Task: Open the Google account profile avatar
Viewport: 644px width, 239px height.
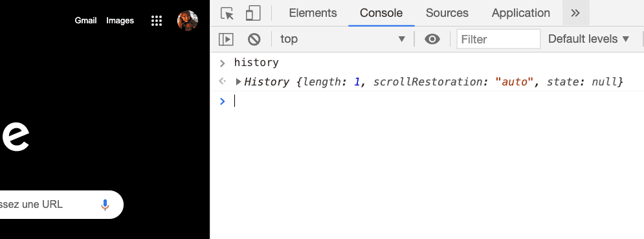Action: click(188, 21)
